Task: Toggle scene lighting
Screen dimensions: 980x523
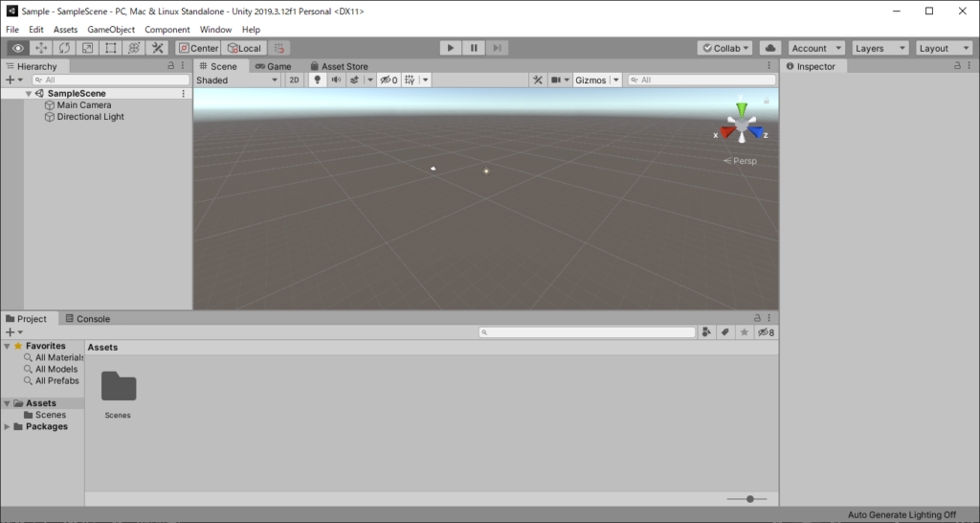Action: point(318,80)
